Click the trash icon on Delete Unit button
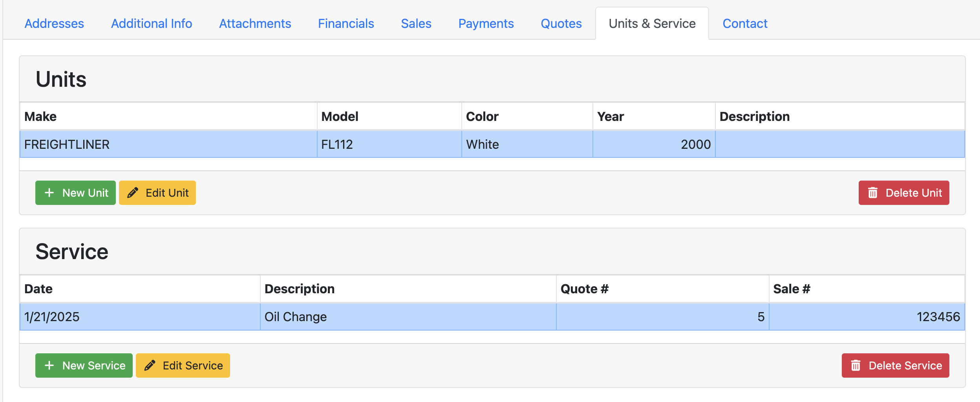The image size is (980, 402). [x=872, y=193]
